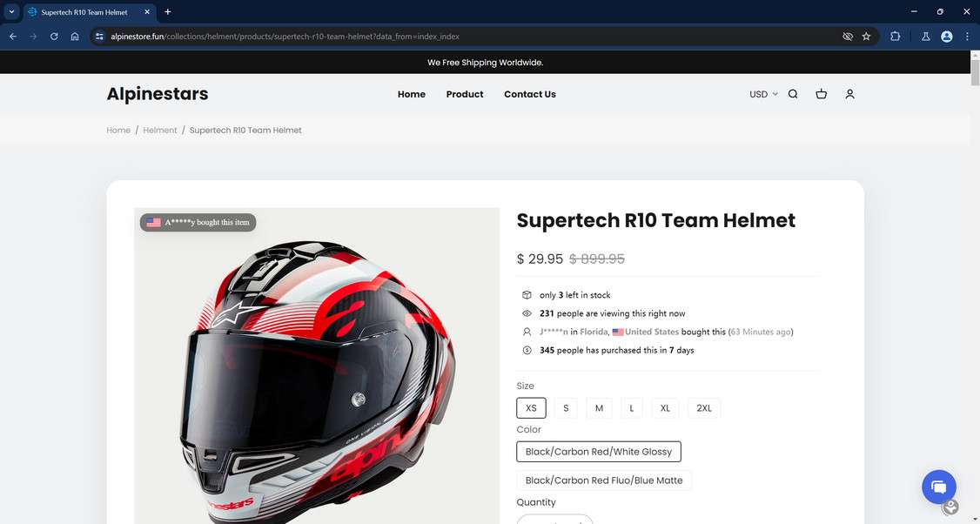Click the $ 29.95 sale price
This screenshot has width=980, height=524.
pyautogui.click(x=540, y=259)
